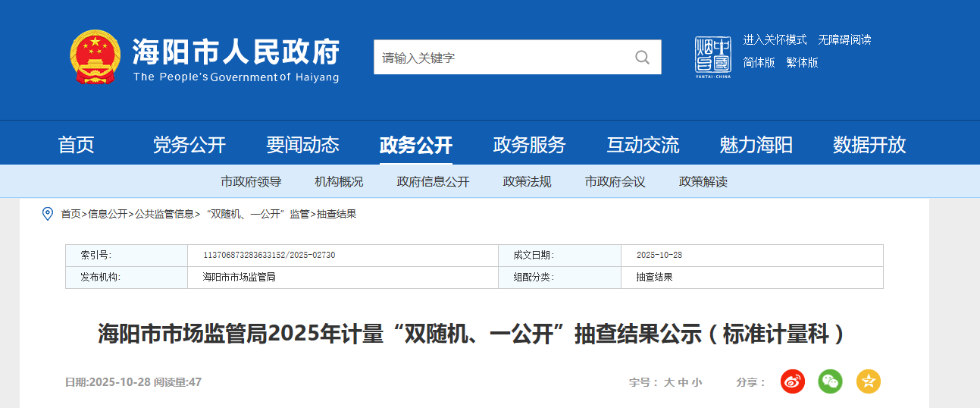The height and width of the screenshot is (408, 980).
Task: Switch to 繁體版 language
Action: point(802,62)
